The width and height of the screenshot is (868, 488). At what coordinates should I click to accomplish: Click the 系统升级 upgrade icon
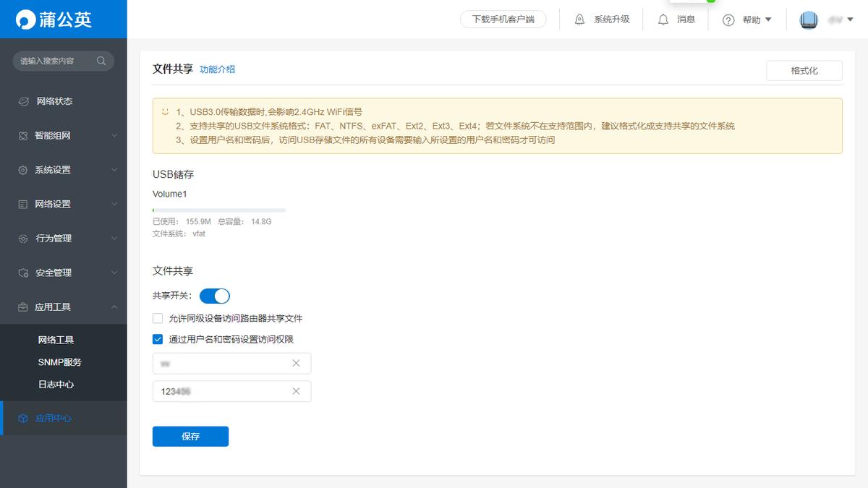(x=579, y=20)
